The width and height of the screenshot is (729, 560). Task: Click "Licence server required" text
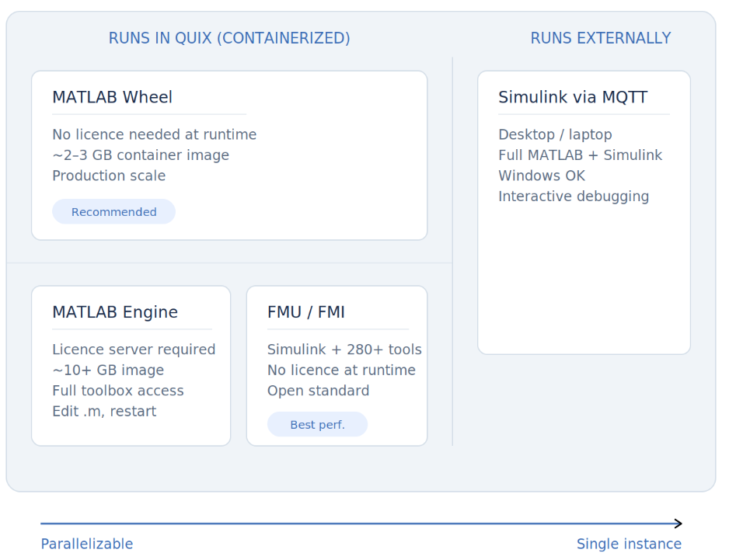[134, 350]
